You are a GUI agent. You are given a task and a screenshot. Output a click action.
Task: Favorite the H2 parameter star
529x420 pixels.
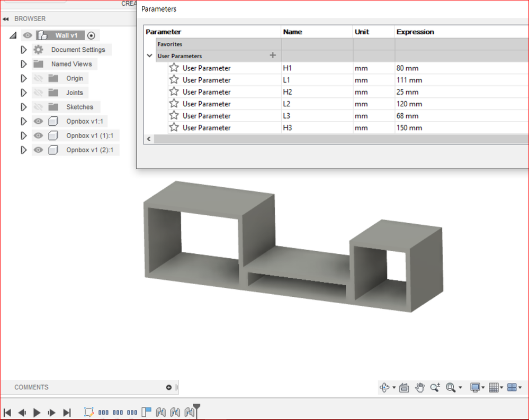point(174,92)
